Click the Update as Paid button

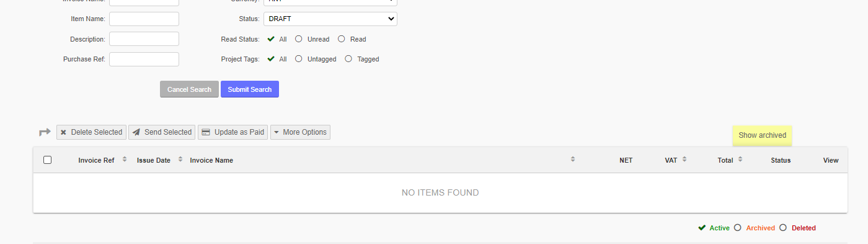click(x=232, y=132)
